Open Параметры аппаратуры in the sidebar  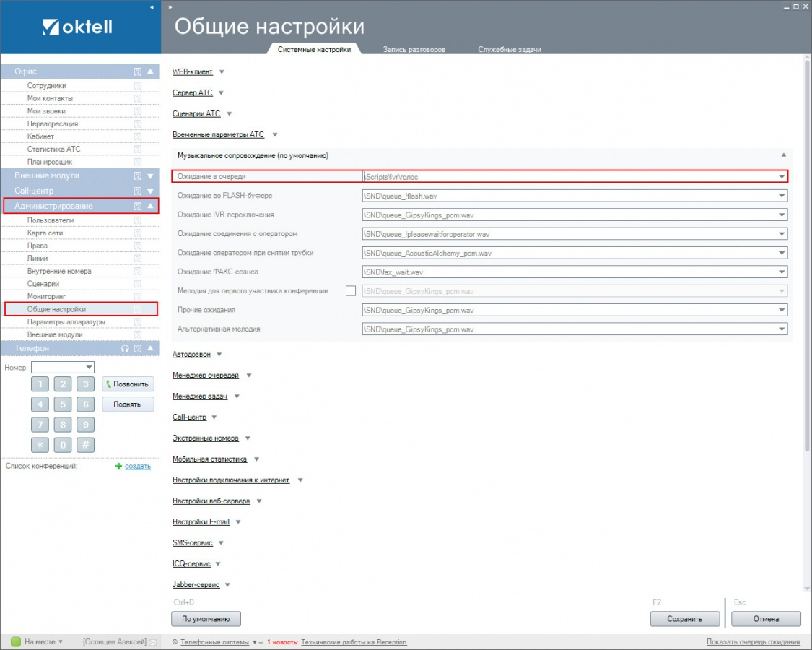[x=66, y=322]
